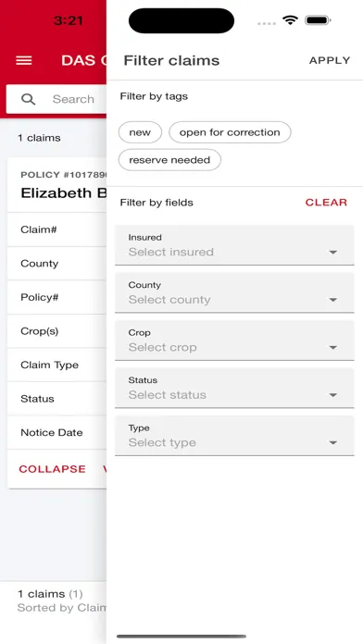Check the Wi-Fi status icon

coord(290,20)
